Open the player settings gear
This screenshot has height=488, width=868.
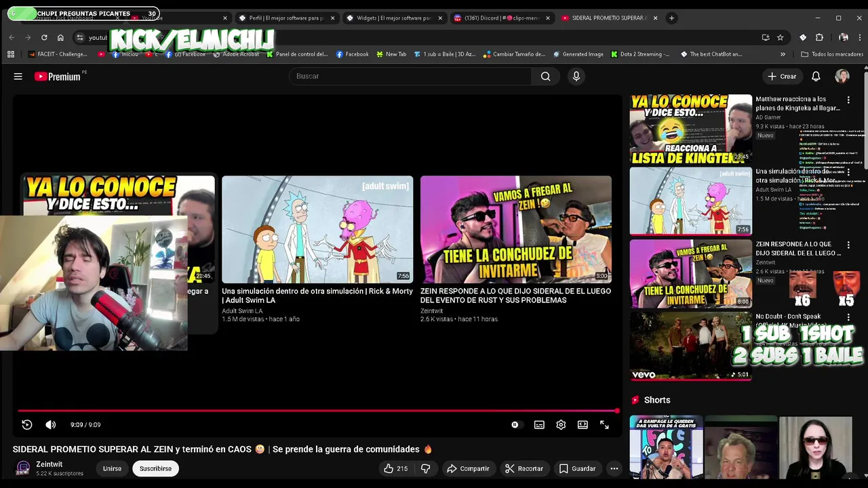pos(561,425)
